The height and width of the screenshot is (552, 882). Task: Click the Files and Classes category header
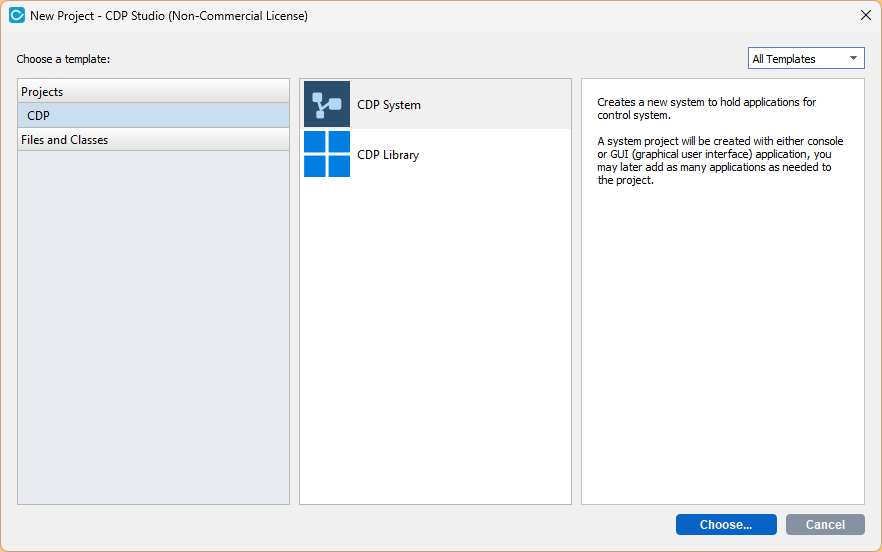[154, 140]
